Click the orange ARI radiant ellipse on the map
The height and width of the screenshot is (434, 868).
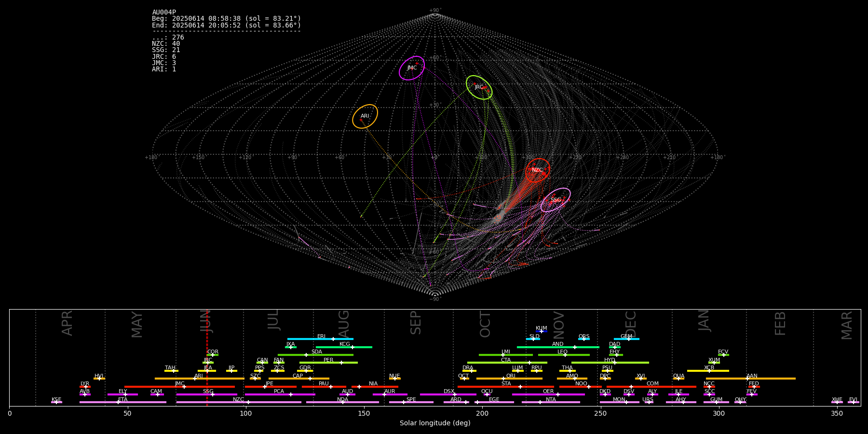coord(365,116)
